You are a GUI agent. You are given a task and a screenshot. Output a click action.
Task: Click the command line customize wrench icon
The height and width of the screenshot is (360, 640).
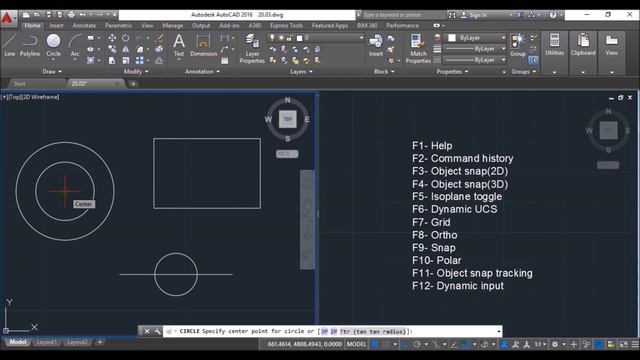(157, 331)
